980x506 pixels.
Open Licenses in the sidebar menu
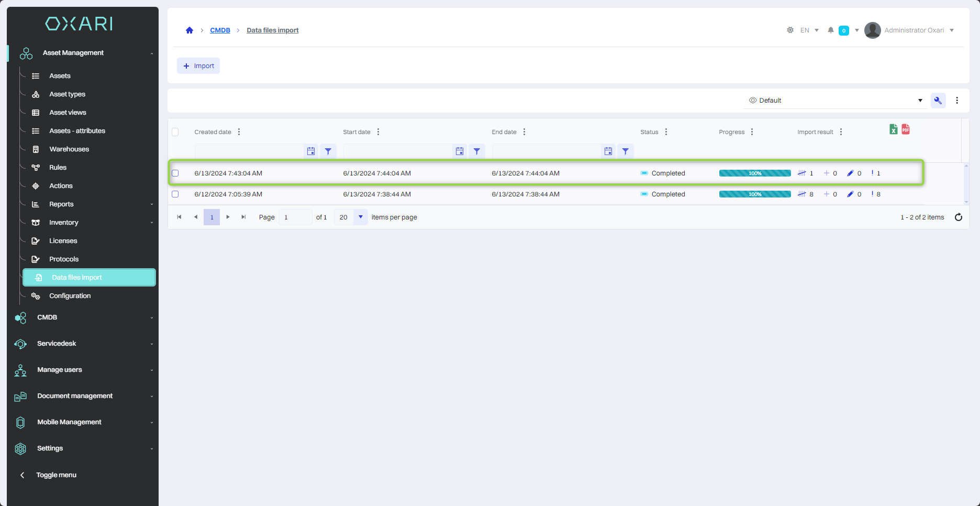tap(63, 241)
